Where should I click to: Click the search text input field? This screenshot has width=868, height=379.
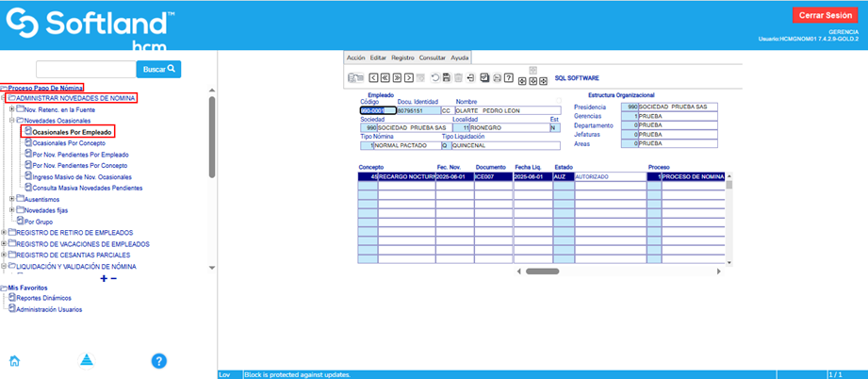(85, 69)
